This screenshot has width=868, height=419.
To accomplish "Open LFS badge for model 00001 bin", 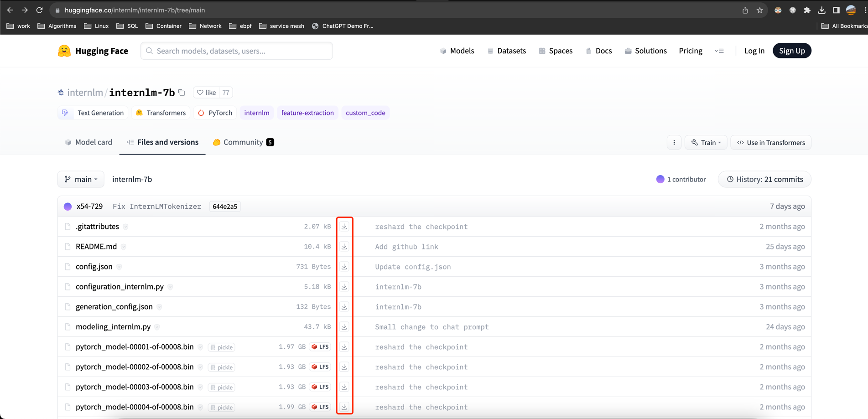I will tap(320, 347).
